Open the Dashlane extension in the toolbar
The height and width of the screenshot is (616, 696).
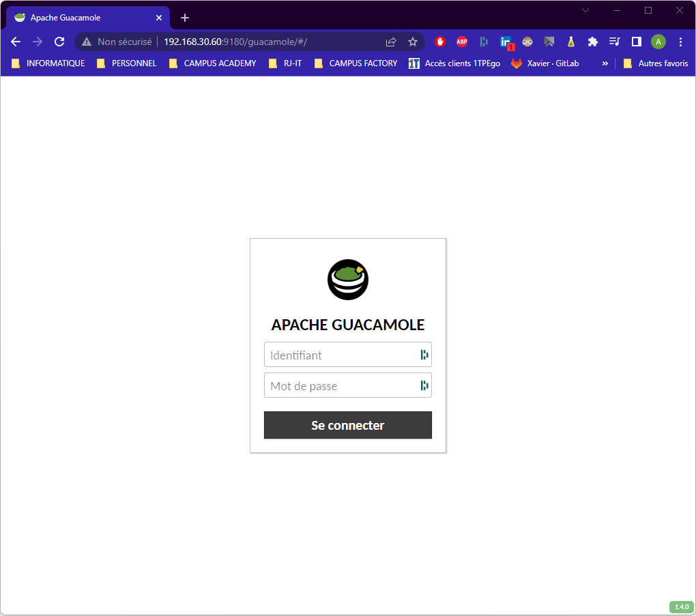point(484,41)
